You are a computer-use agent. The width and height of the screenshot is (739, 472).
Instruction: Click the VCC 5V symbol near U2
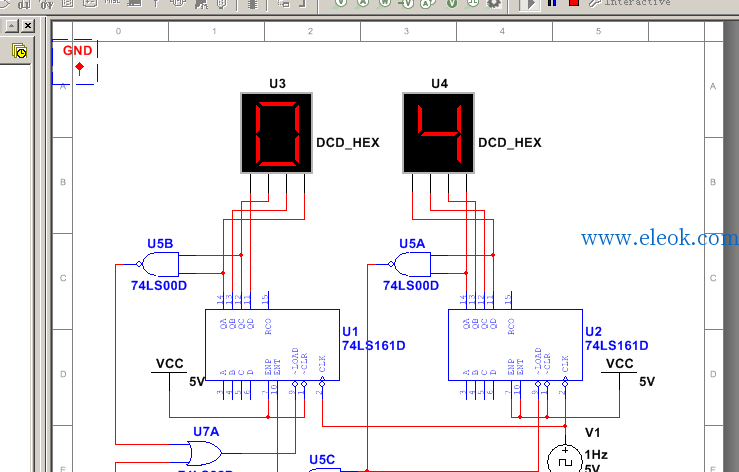coord(619,373)
